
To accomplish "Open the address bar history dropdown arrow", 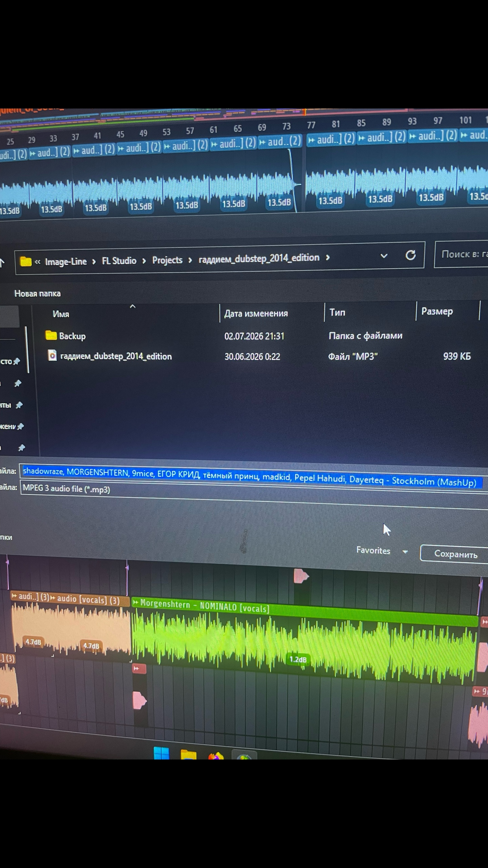I will point(384,256).
